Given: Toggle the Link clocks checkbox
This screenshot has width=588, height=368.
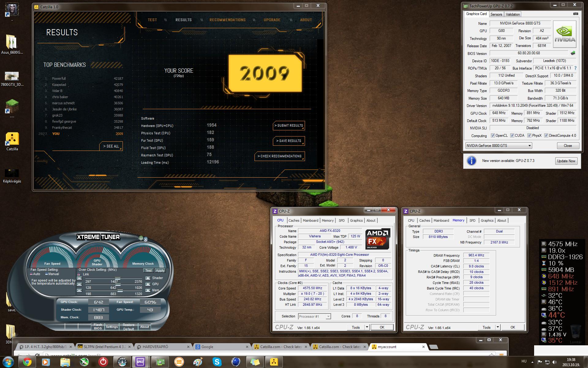Looking at the screenshot, I should (79, 274).
